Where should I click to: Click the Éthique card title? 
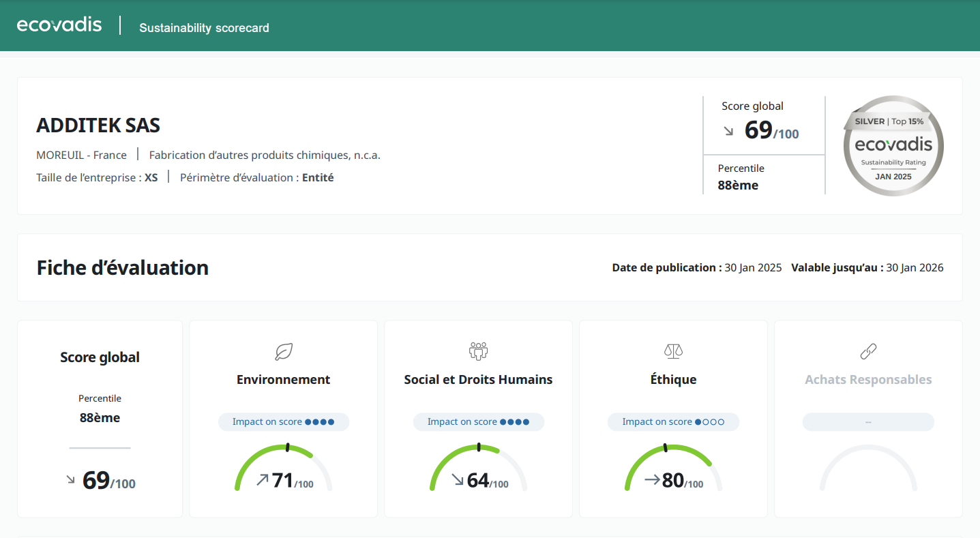pos(673,380)
